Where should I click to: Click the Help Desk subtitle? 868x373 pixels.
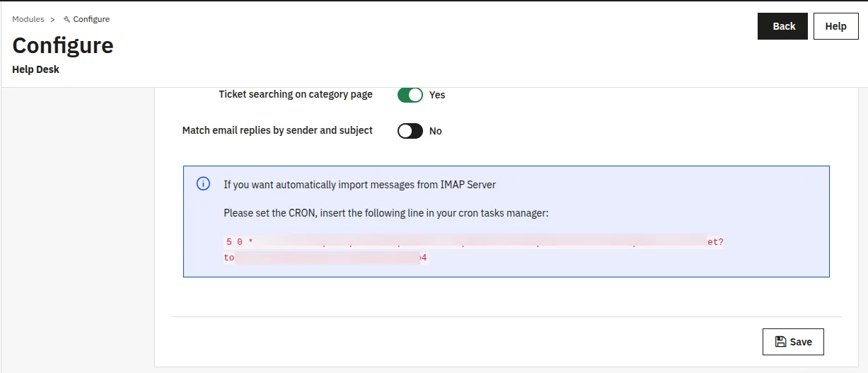[x=36, y=69]
